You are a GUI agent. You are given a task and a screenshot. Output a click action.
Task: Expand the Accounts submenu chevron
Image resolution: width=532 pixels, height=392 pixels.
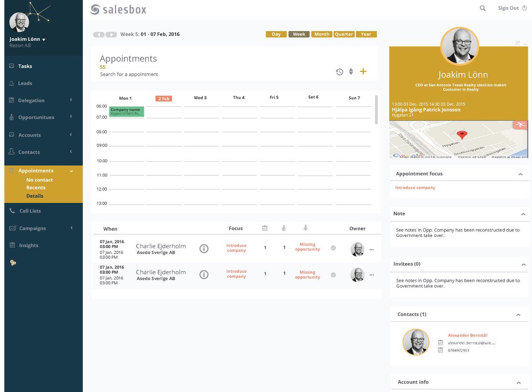coord(71,134)
